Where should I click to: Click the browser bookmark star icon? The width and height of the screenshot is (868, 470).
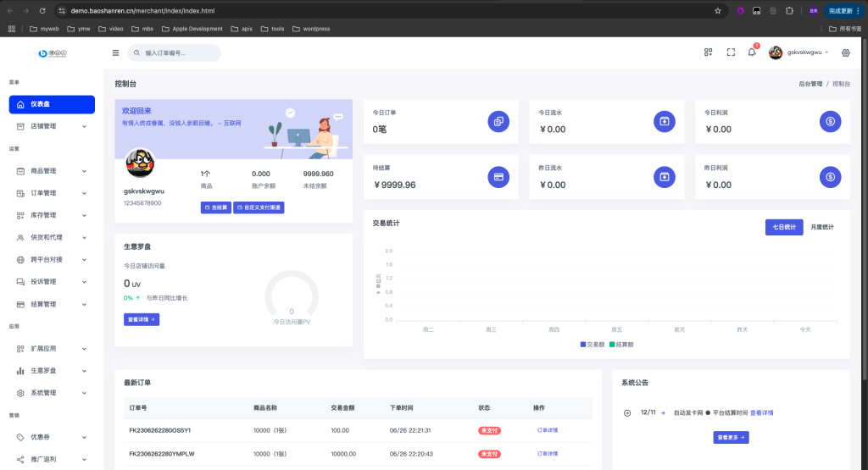tap(718, 10)
